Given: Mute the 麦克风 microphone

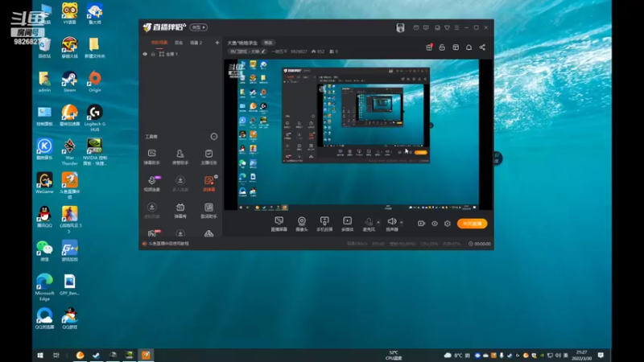Looking at the screenshot, I should 369,224.
